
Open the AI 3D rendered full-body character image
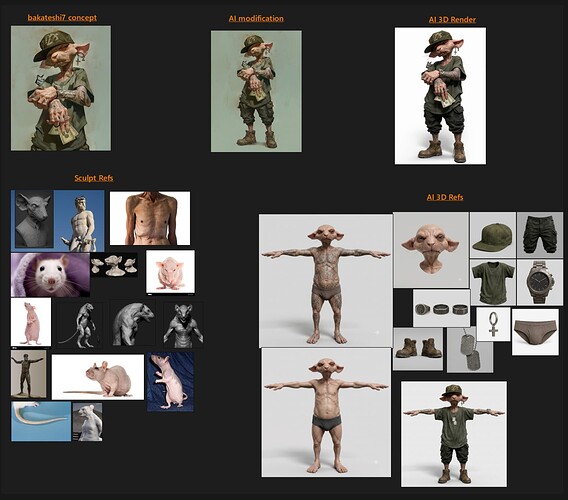(440, 96)
